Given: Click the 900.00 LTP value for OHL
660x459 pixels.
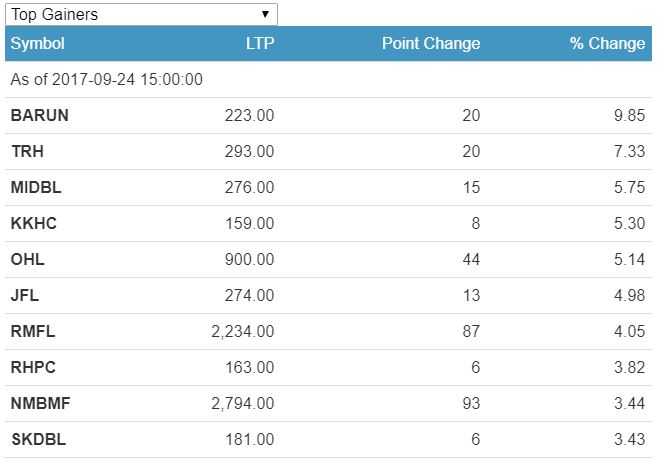Looking at the screenshot, I should [250, 259].
